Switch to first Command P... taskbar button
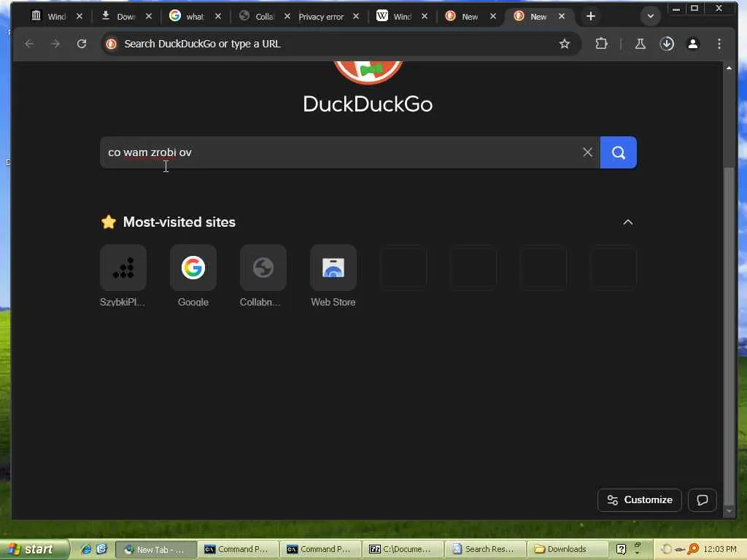Screen dimensions: 747x560 239,550
